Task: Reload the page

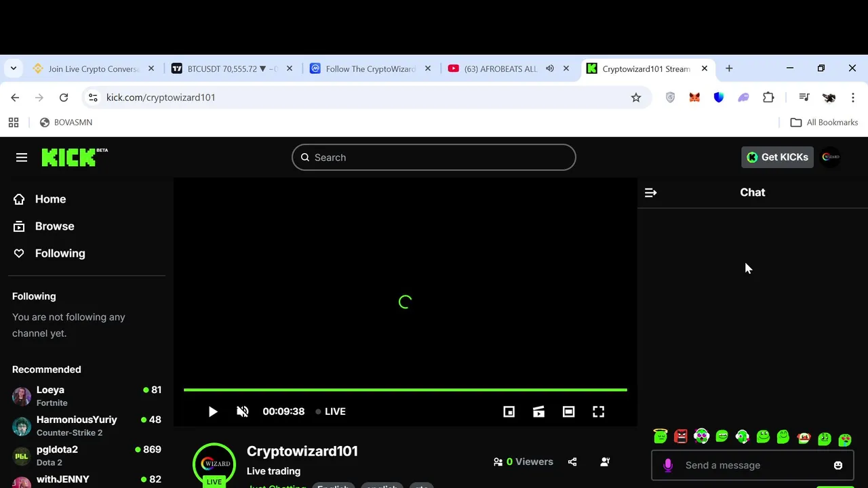Action: pyautogui.click(x=64, y=98)
